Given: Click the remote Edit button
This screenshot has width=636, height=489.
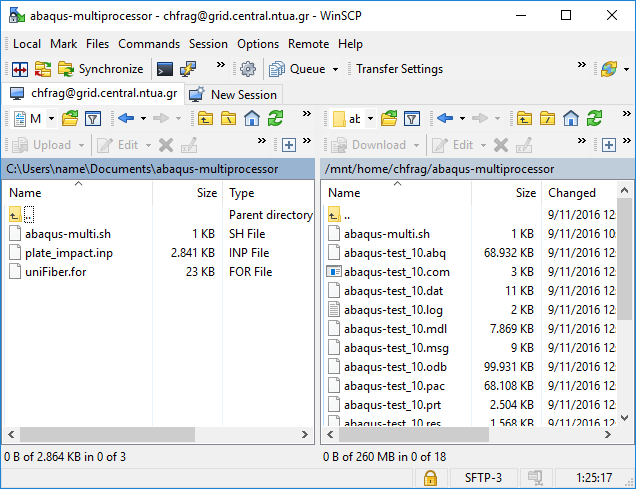Looking at the screenshot, I should point(453,145).
